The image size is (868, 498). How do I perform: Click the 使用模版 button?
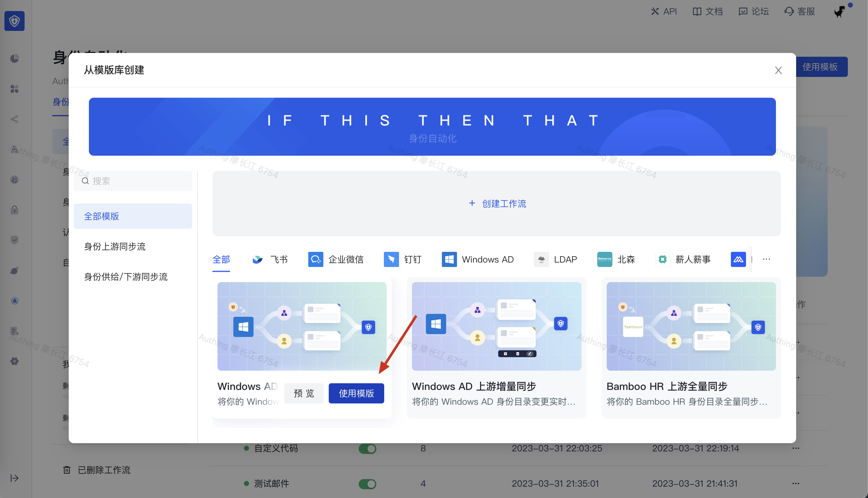pos(356,393)
